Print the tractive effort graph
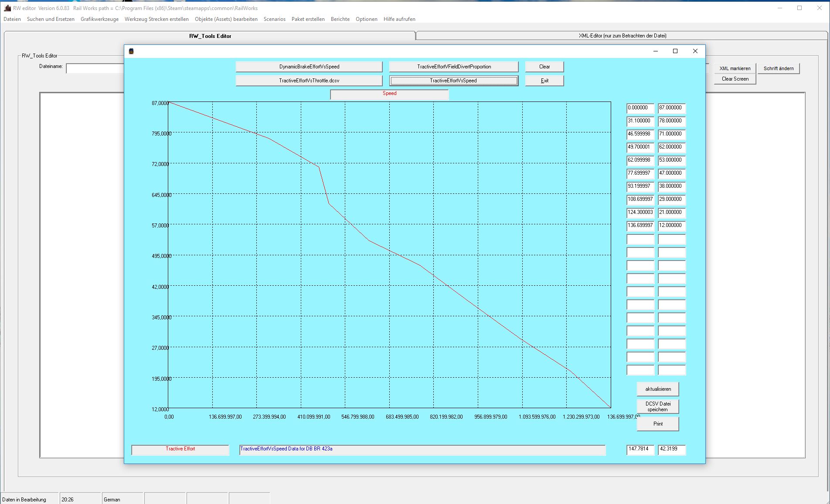This screenshot has height=504, width=830. point(658,424)
